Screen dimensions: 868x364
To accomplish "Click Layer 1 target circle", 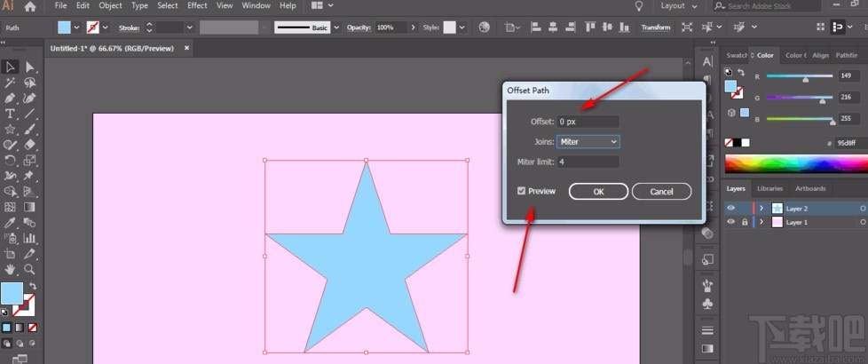I will (x=863, y=223).
